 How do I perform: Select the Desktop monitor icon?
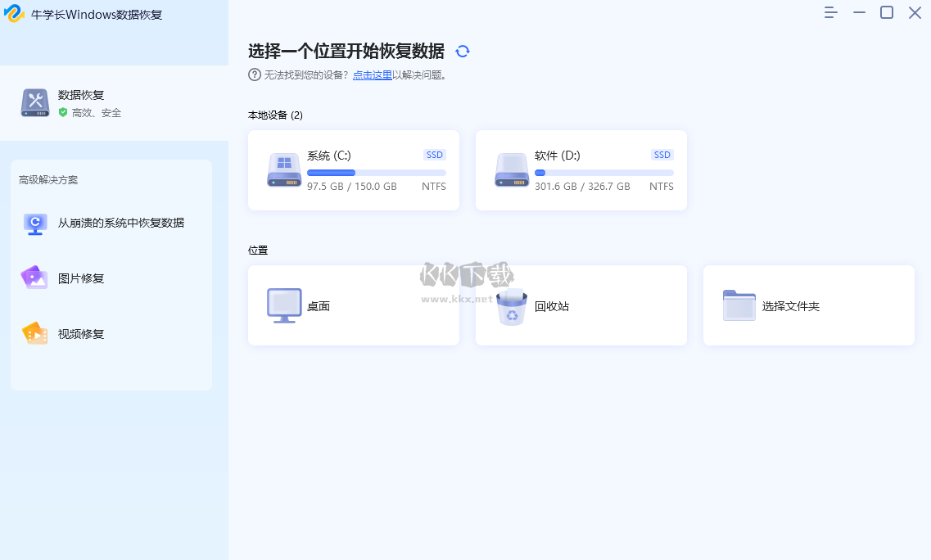pyautogui.click(x=284, y=306)
